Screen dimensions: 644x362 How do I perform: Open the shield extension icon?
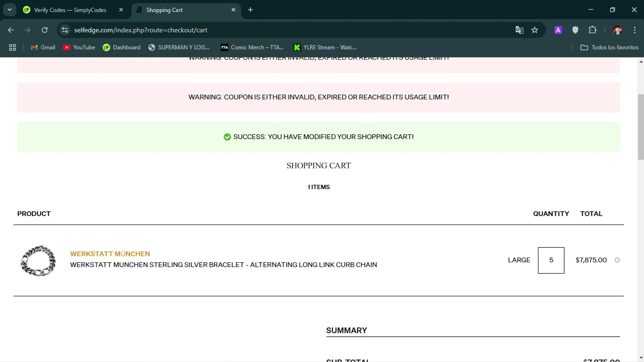(x=575, y=30)
